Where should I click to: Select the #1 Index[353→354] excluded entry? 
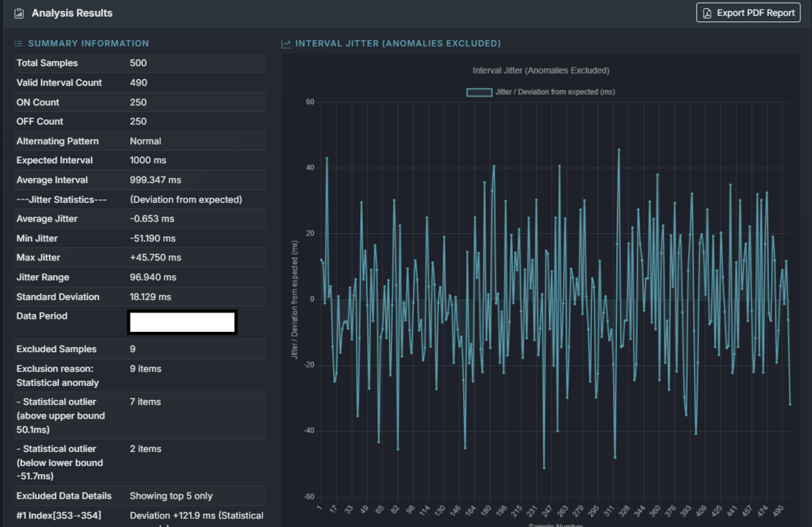(60, 515)
